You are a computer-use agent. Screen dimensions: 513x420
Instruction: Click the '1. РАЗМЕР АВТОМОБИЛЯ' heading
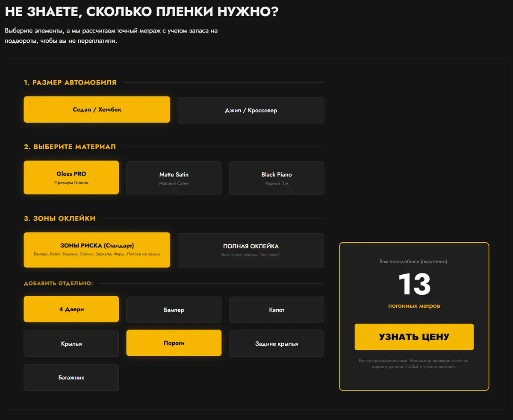pos(70,82)
